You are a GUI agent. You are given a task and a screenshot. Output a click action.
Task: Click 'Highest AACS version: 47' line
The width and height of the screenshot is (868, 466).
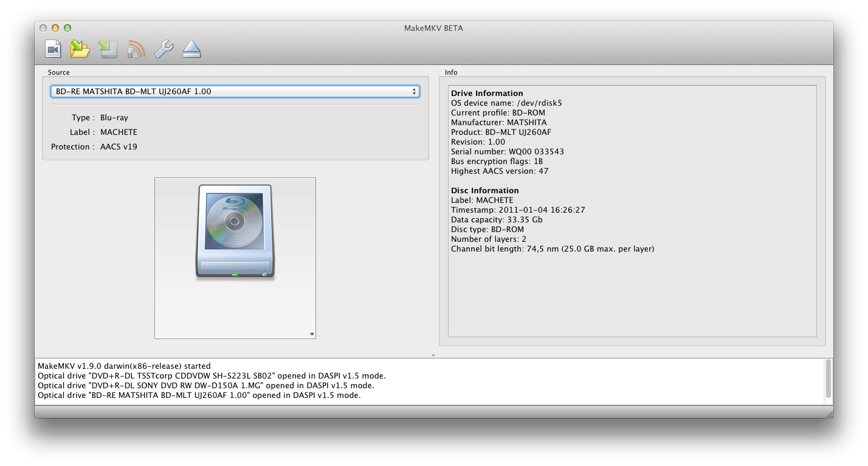click(500, 171)
